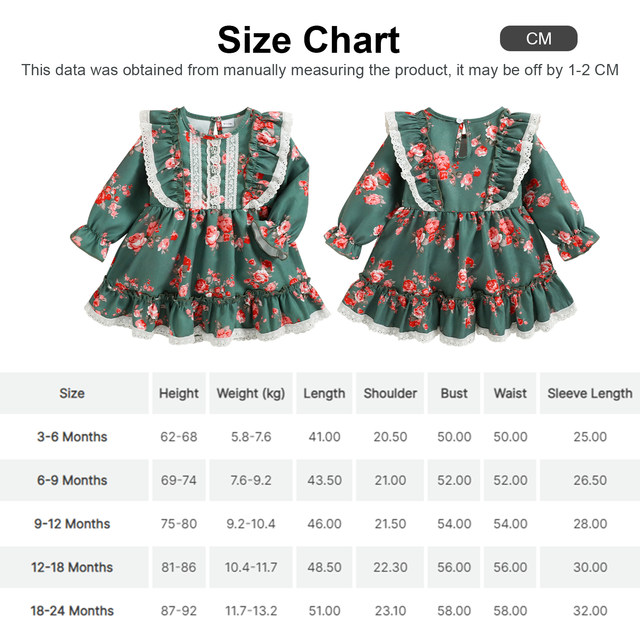Click the Waist column header
Screen dimensions: 640x640
tap(510, 393)
